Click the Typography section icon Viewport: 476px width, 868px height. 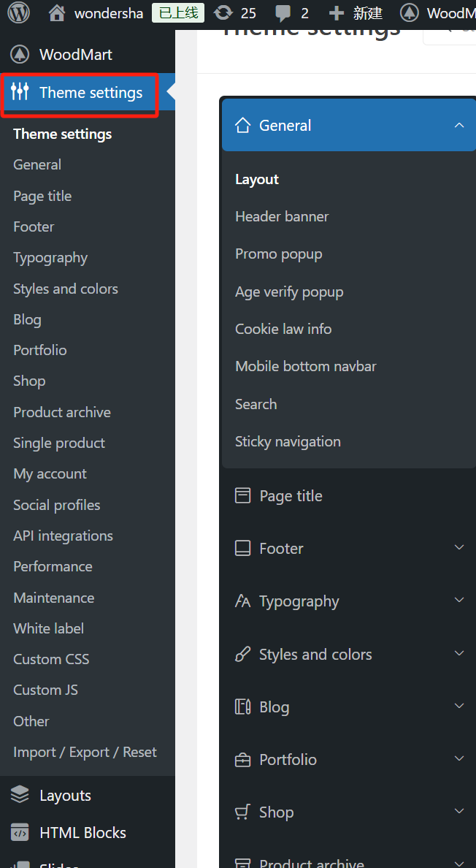[242, 601]
